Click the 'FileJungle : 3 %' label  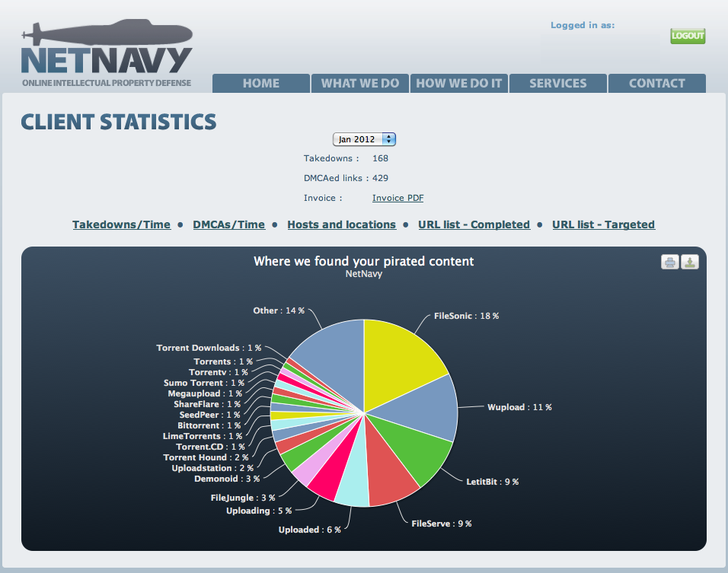coord(243,498)
